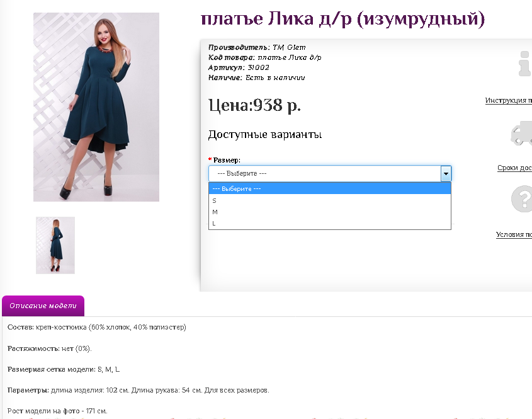Click the question mark icon
The height and width of the screenshot is (419, 532).
[522, 198]
